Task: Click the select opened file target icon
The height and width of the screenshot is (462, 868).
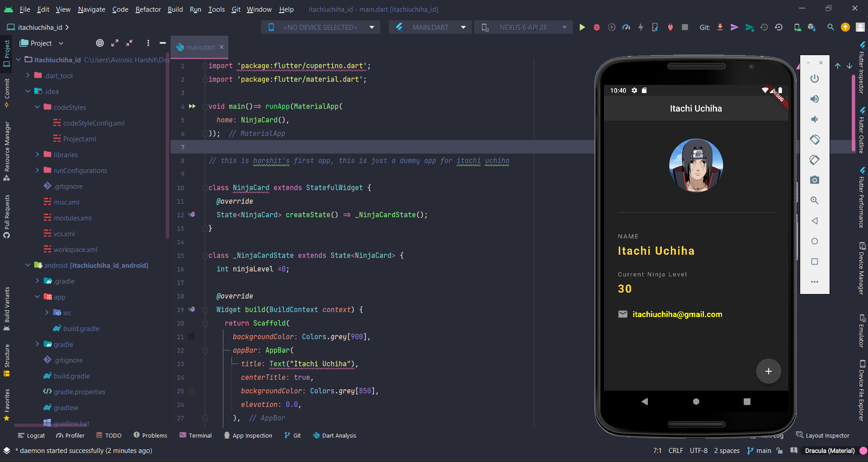Action: (x=100, y=43)
